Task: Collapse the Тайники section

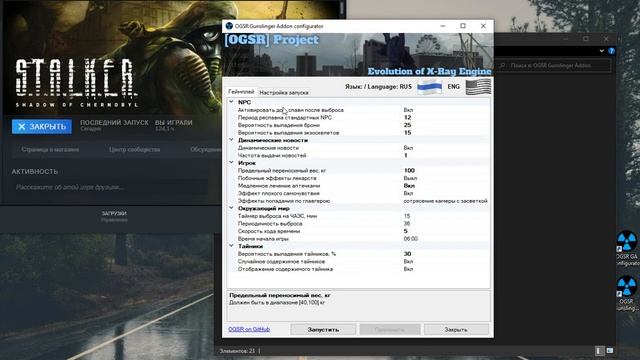Action: [x=231, y=246]
